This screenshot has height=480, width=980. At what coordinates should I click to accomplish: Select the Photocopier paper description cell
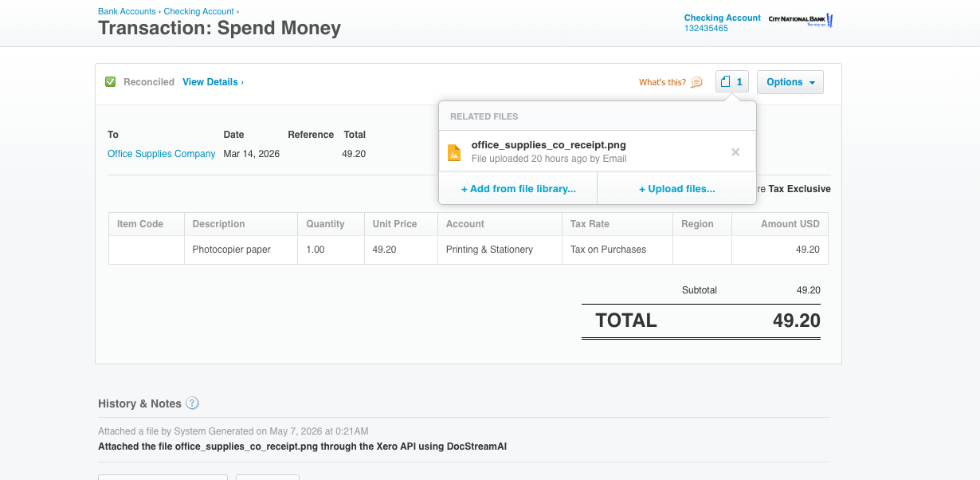pyautogui.click(x=241, y=250)
